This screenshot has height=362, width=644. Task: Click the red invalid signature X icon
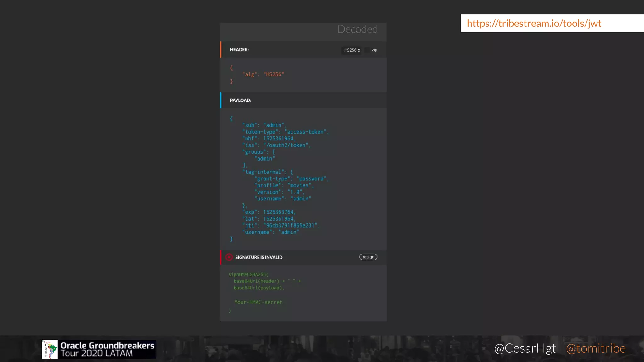229,257
